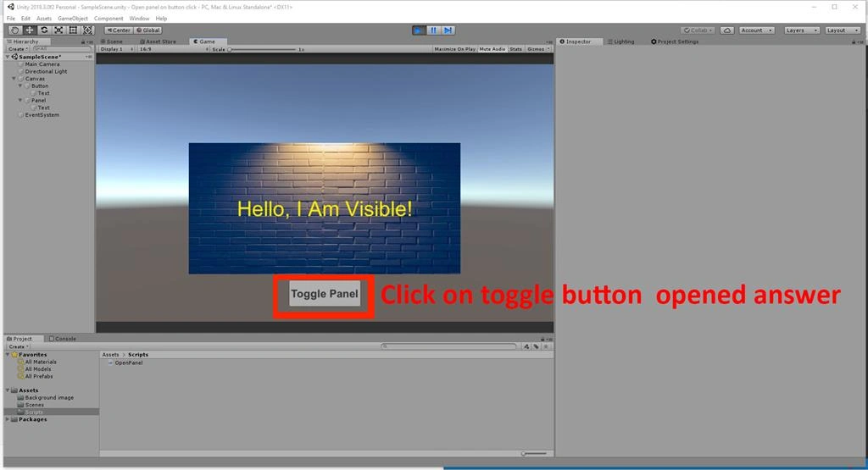The height and width of the screenshot is (470, 868).
Task: Open the Account dropdown
Action: point(756,30)
